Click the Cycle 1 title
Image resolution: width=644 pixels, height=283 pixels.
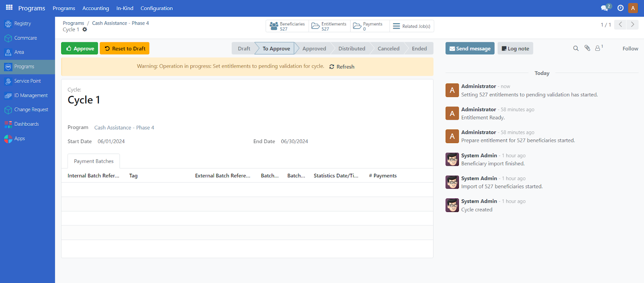coord(84,100)
